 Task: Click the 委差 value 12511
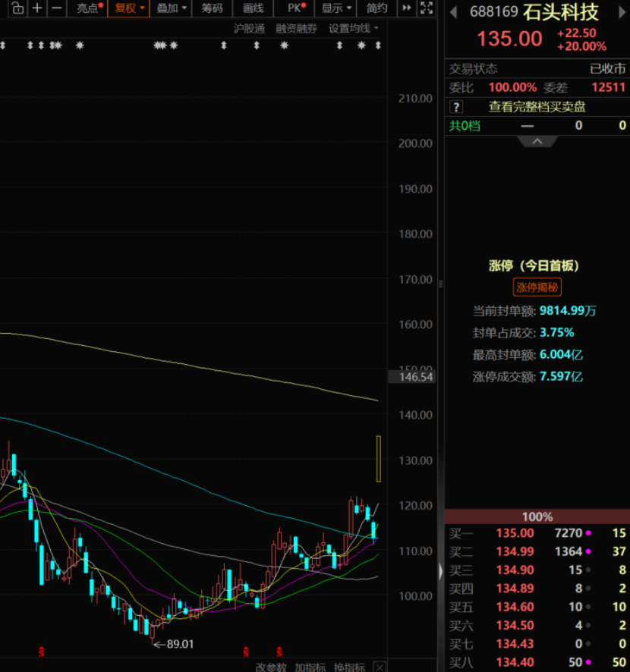coord(608,87)
